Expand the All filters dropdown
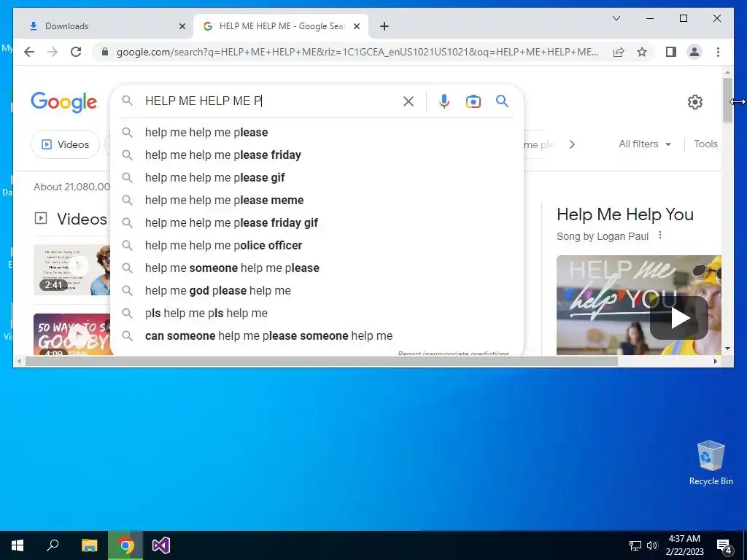The width and height of the screenshot is (747, 560). coord(645,144)
